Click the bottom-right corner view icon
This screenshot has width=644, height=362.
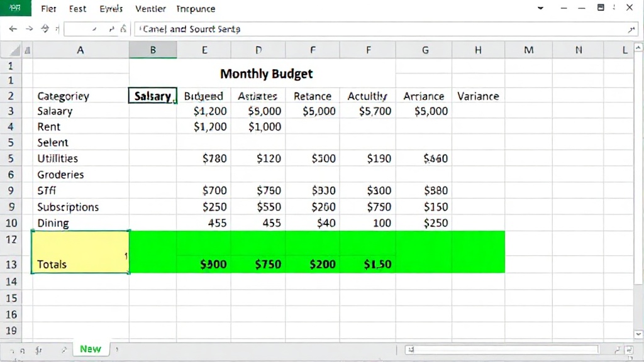pos(629,349)
